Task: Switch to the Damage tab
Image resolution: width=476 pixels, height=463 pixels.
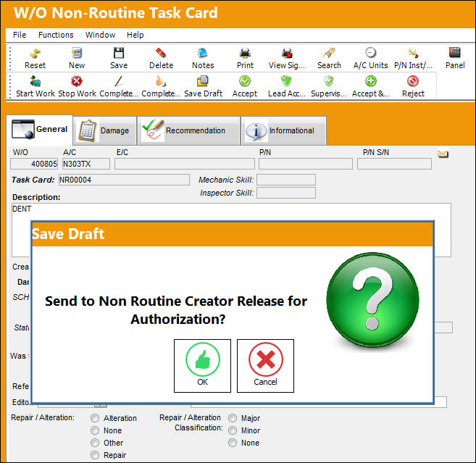Action: [x=105, y=130]
